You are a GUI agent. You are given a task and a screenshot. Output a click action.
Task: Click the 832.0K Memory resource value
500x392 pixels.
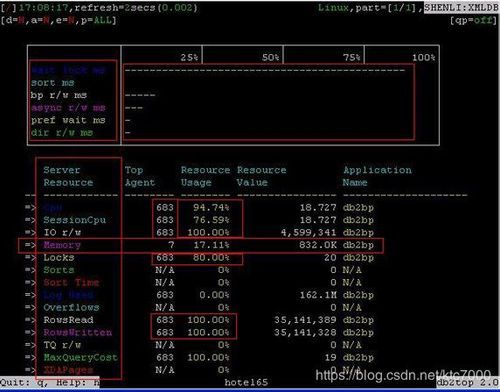tap(318, 245)
